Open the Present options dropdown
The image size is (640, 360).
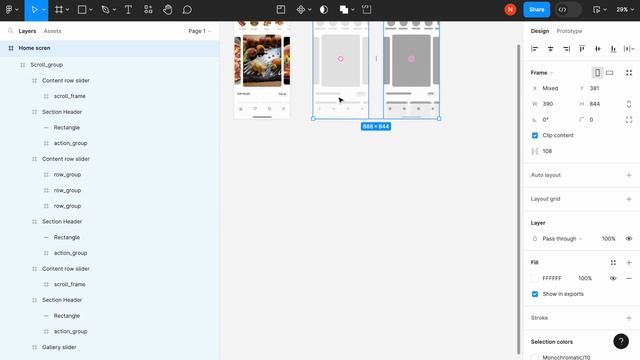point(604,10)
